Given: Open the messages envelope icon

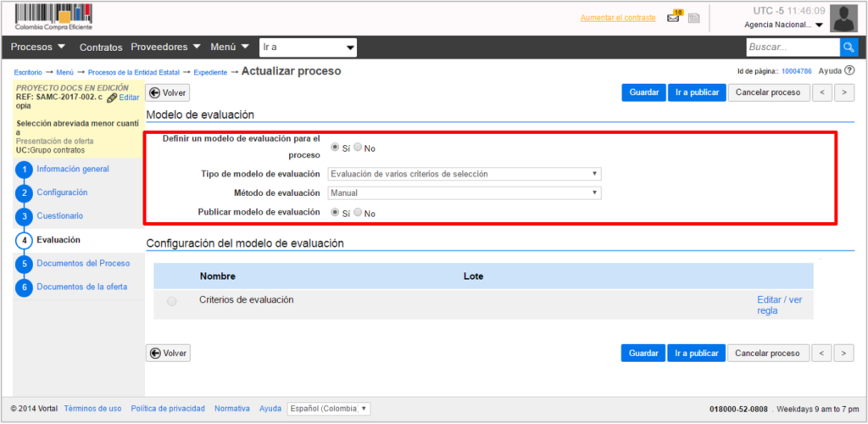Looking at the screenshot, I should [x=674, y=18].
